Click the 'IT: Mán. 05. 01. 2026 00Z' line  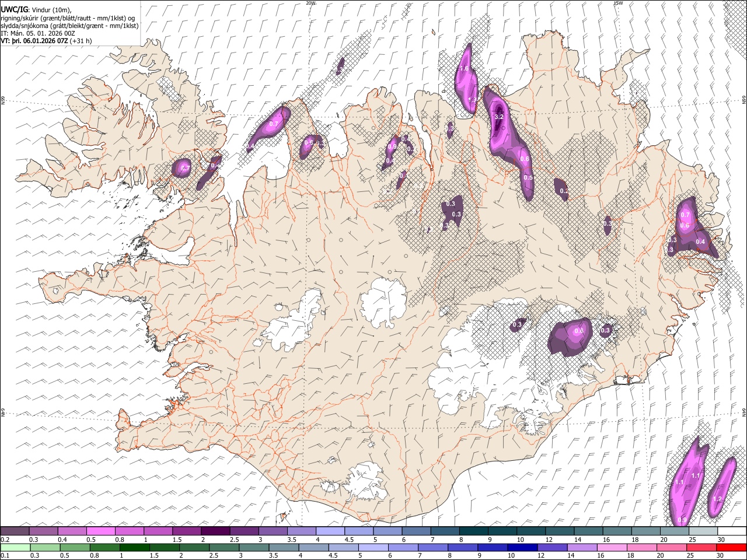click(x=38, y=34)
